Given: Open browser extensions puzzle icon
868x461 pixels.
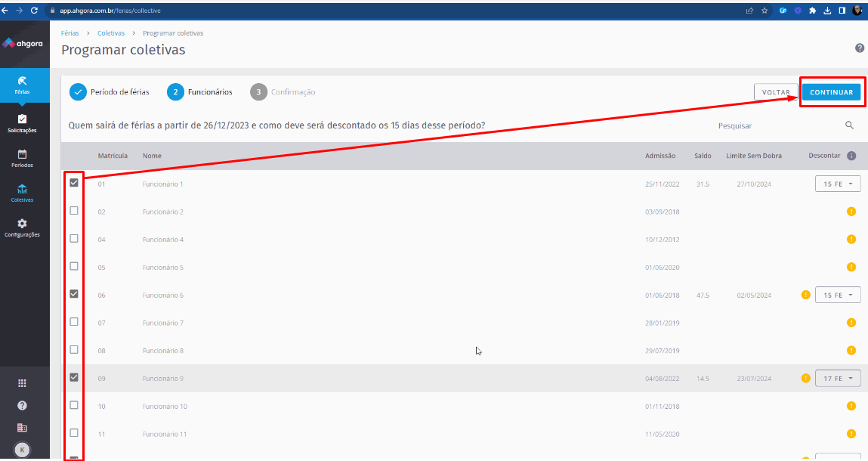Looking at the screenshot, I should click(812, 11).
